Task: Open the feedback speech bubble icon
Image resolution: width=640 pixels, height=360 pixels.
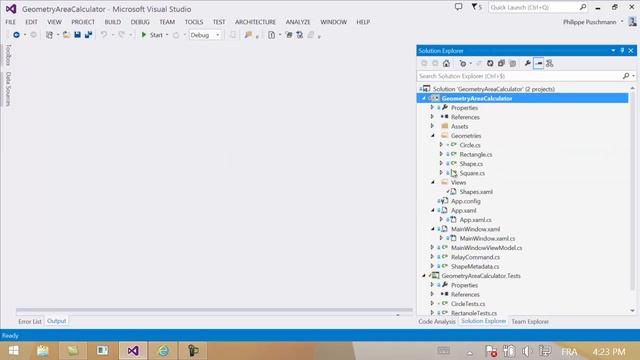Action: point(458,7)
